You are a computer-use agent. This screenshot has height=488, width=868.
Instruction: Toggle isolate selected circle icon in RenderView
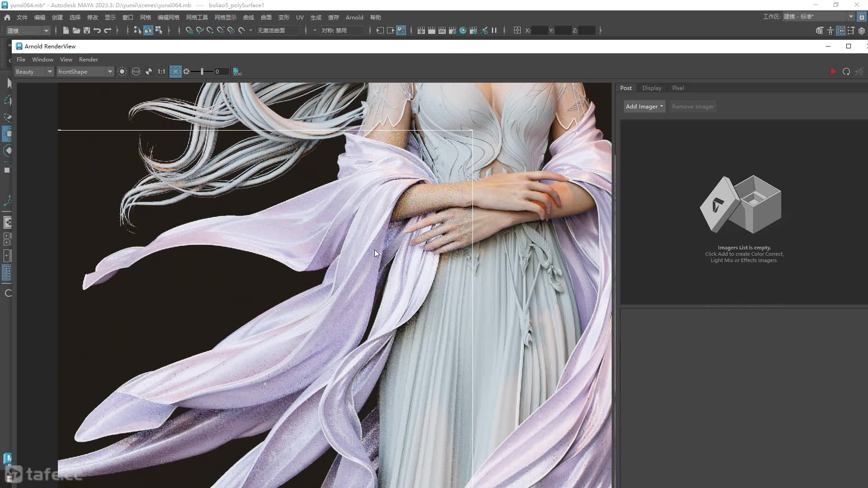point(122,71)
